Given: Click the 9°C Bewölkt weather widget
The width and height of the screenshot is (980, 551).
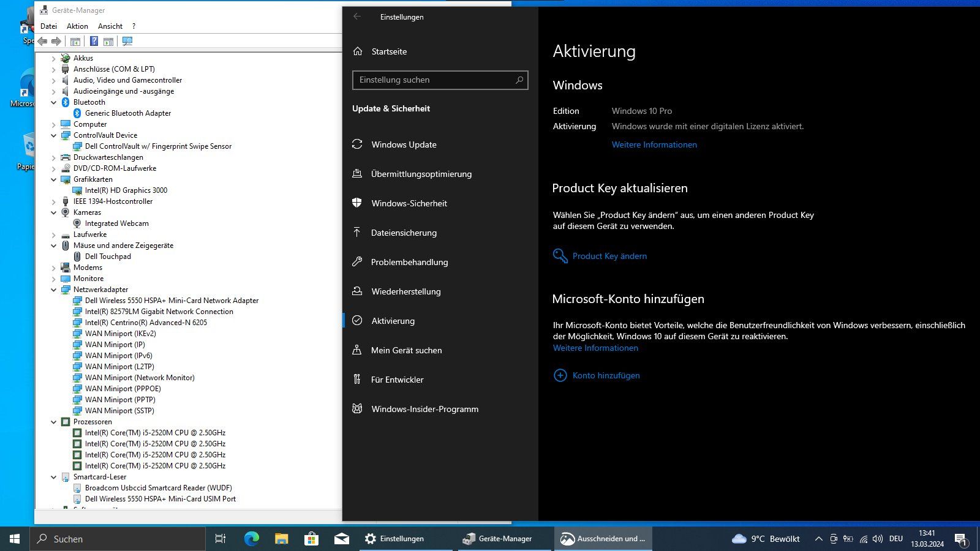Looking at the screenshot, I should (766, 539).
